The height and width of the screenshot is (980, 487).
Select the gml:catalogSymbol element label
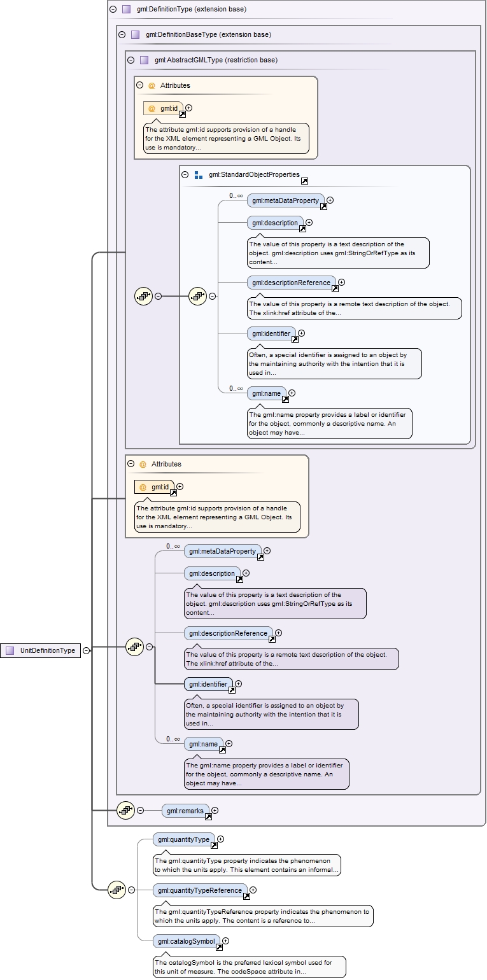click(186, 941)
